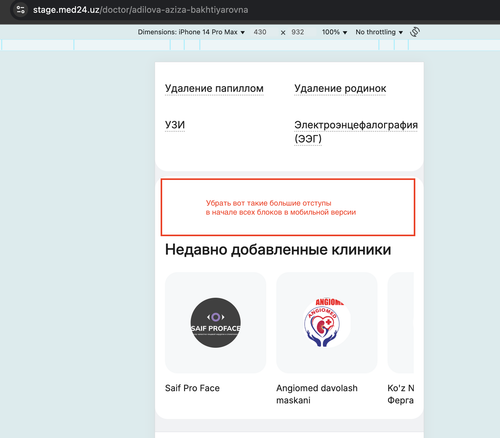
Task: Click the media query ruler bar below toolbar
Action: 250,45
